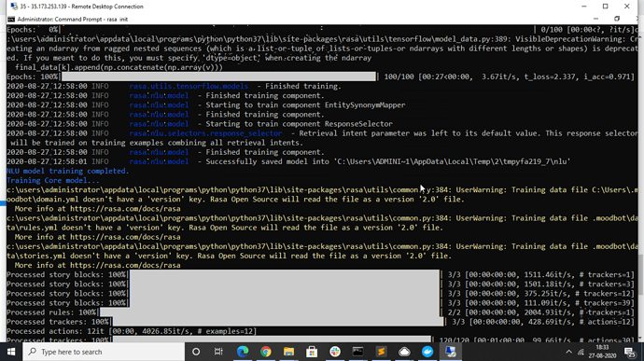Click the Command Prompt window title icon

pos(11,20)
